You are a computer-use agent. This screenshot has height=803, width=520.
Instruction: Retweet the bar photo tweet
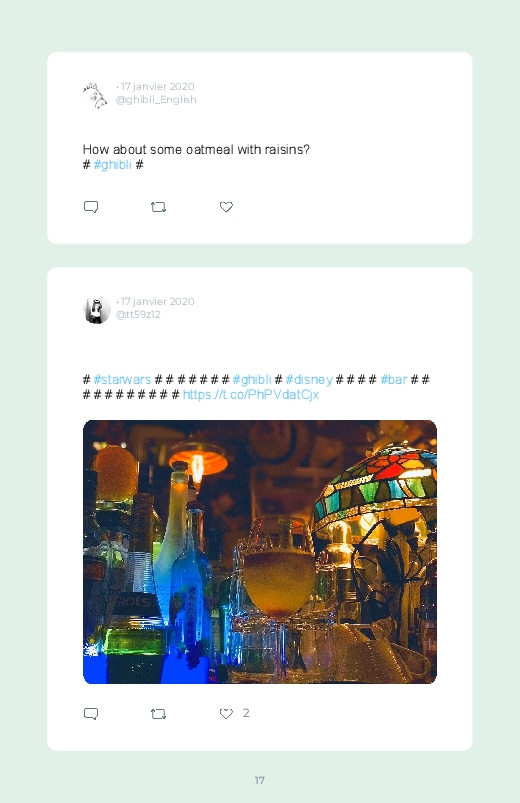click(x=158, y=713)
